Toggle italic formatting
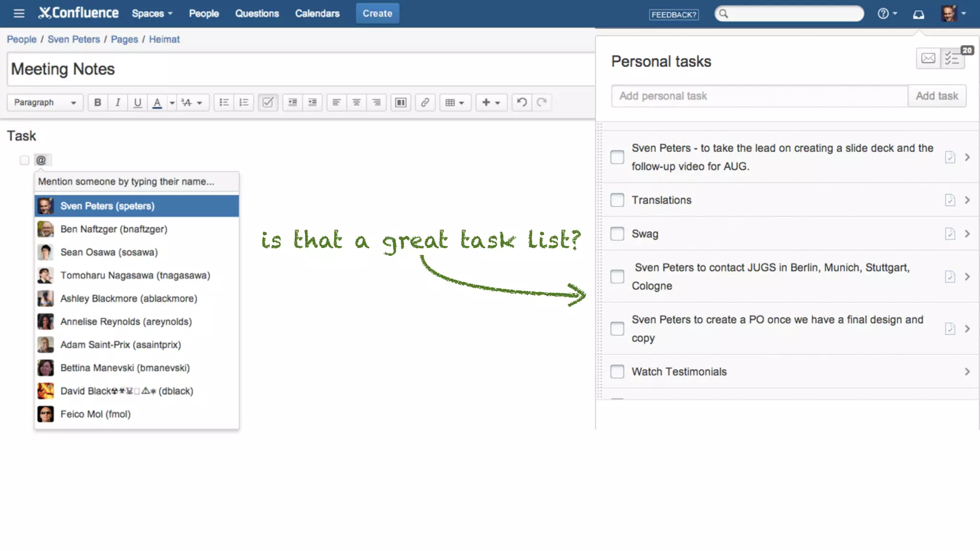980x551 pixels. point(118,102)
